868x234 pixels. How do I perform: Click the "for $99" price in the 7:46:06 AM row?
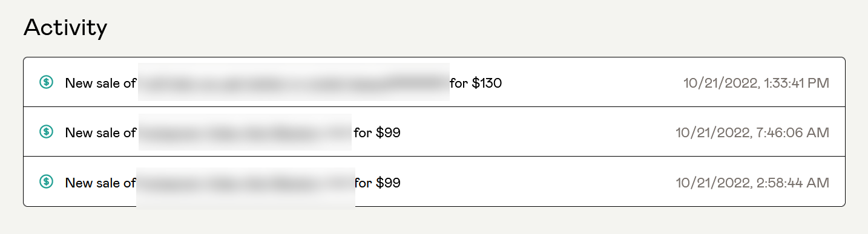(377, 132)
